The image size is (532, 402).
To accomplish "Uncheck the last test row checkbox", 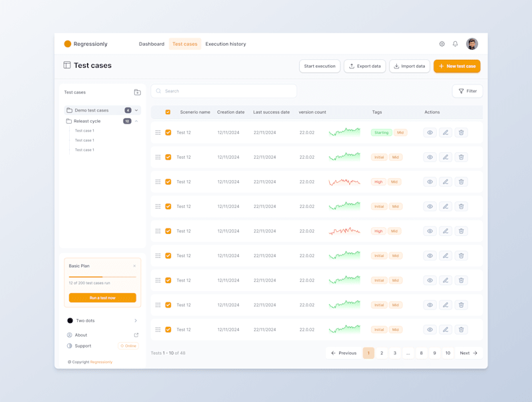I will 168,330.
